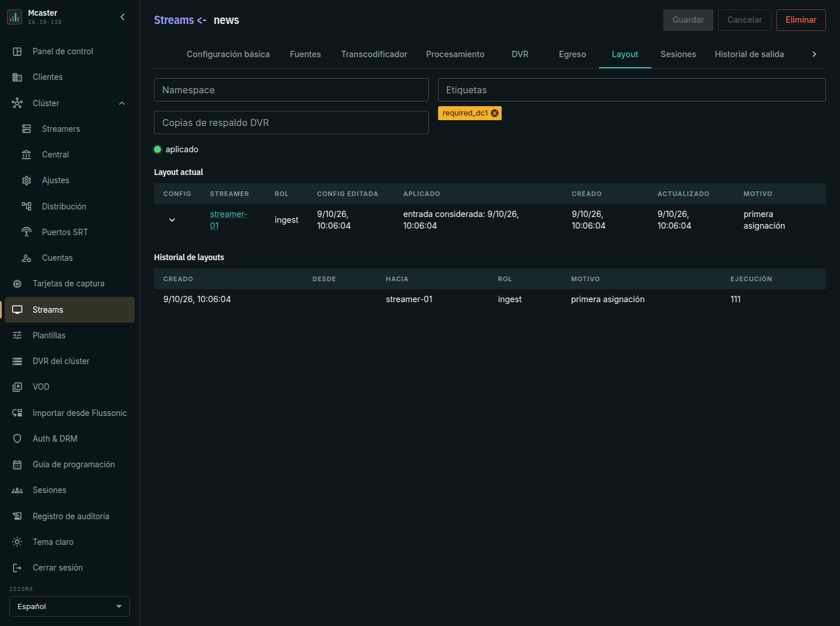Click the Tarjetas de captura chip icon

click(17, 284)
